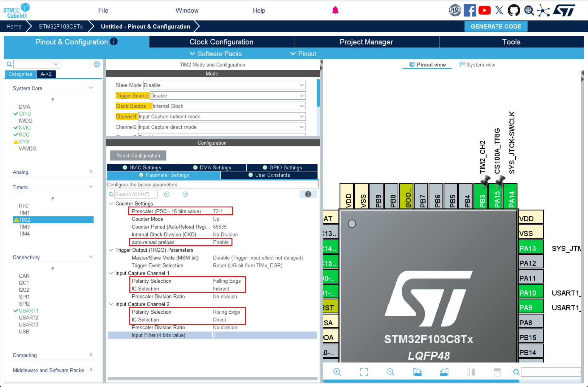
Task: Collapse the Trigger Output (TRGO) Parameters group
Action: click(111, 250)
